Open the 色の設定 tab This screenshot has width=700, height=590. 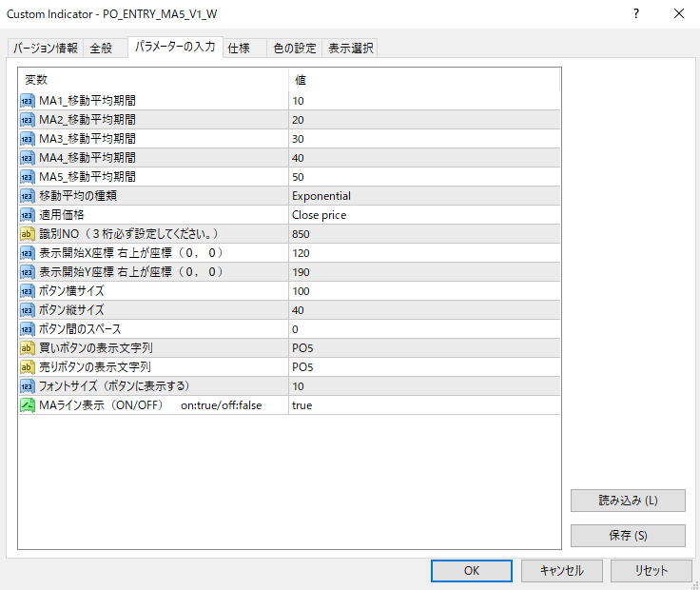click(295, 48)
